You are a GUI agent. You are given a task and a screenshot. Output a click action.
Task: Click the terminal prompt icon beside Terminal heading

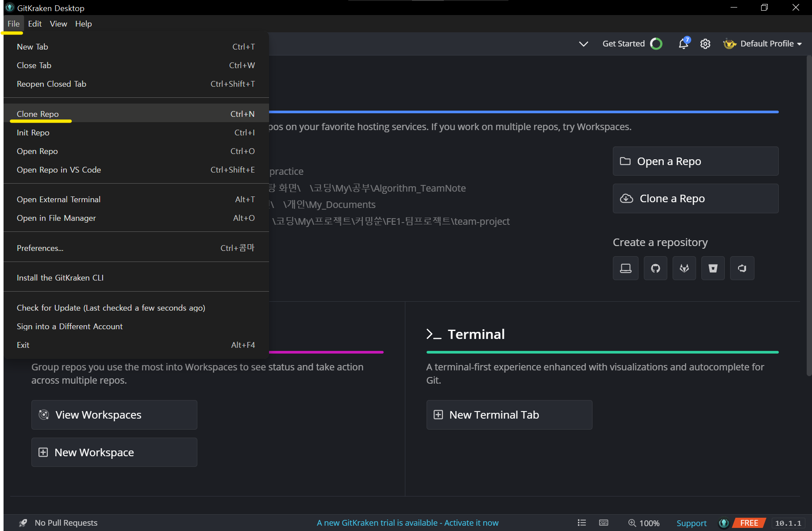434,334
